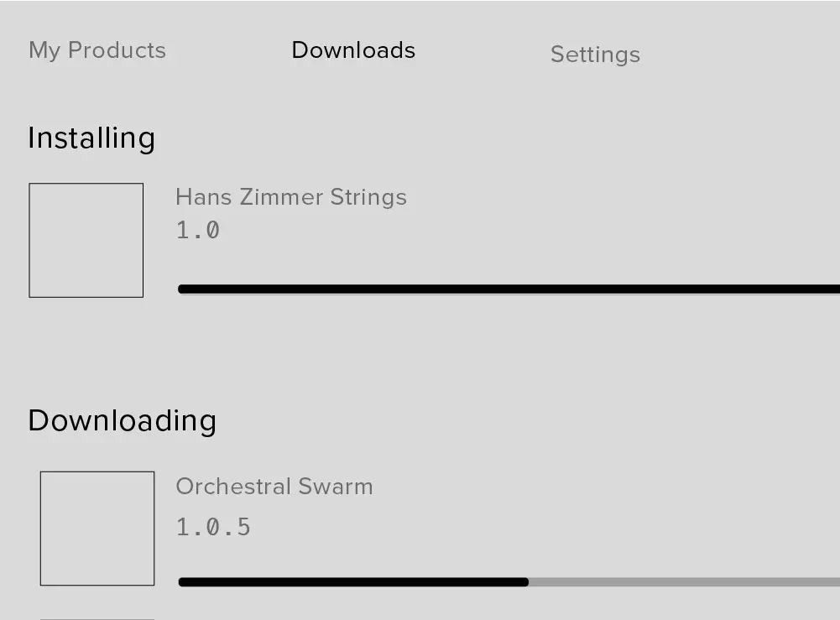
Task: Click the filled black part of Orchestral Swarm's download bar
Action: pos(352,581)
